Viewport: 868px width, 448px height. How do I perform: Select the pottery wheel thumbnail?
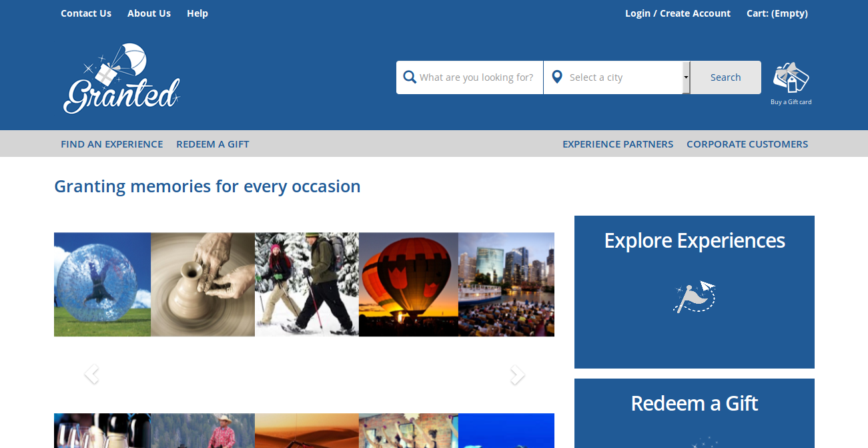[203, 284]
